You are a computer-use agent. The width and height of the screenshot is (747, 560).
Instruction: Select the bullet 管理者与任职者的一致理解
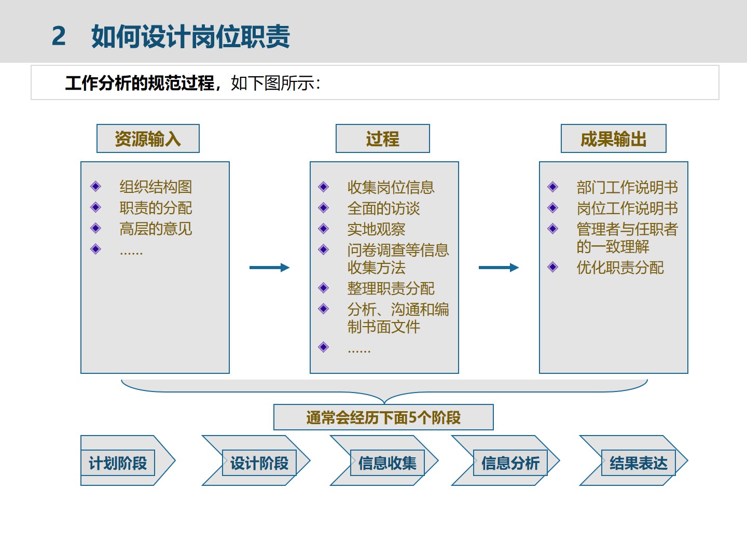click(628, 238)
